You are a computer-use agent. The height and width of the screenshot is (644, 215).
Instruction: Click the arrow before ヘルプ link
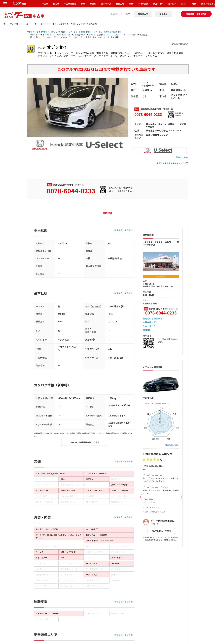[122, 14]
